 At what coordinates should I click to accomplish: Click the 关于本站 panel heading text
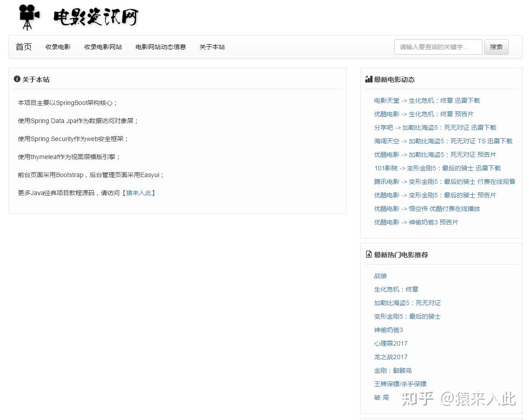click(x=36, y=79)
